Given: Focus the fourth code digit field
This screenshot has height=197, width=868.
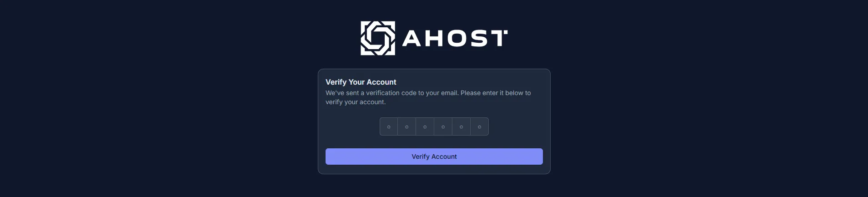Looking at the screenshot, I should pyautogui.click(x=443, y=126).
